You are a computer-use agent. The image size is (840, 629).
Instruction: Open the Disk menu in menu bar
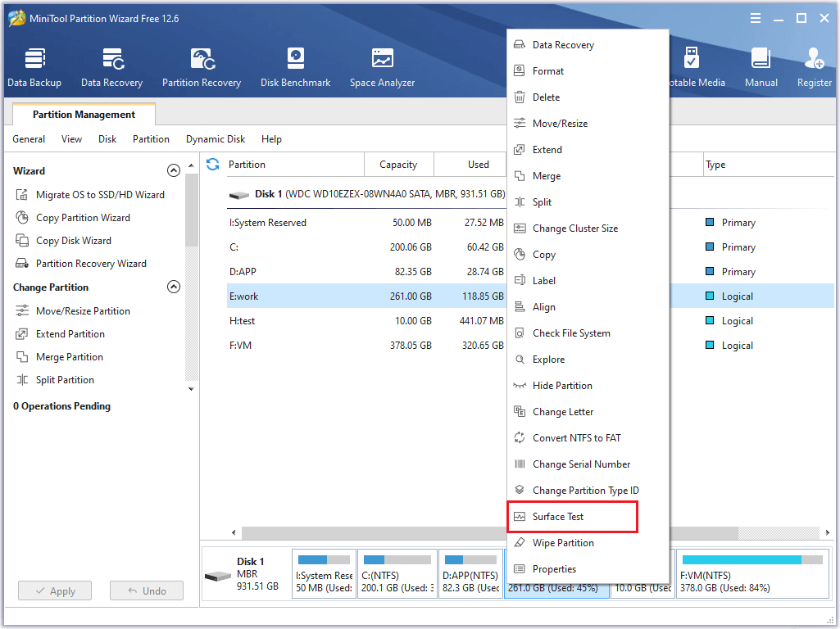coord(107,139)
